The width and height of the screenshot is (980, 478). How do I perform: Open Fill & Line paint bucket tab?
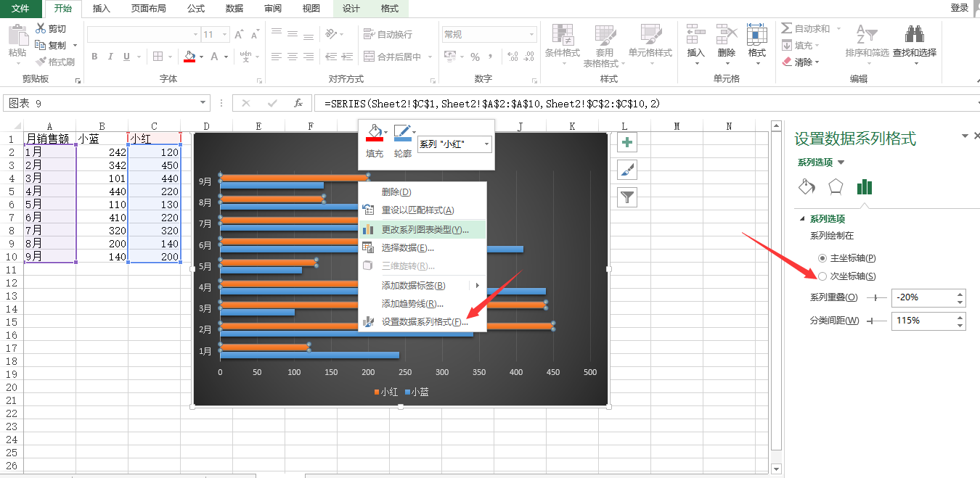click(x=807, y=186)
